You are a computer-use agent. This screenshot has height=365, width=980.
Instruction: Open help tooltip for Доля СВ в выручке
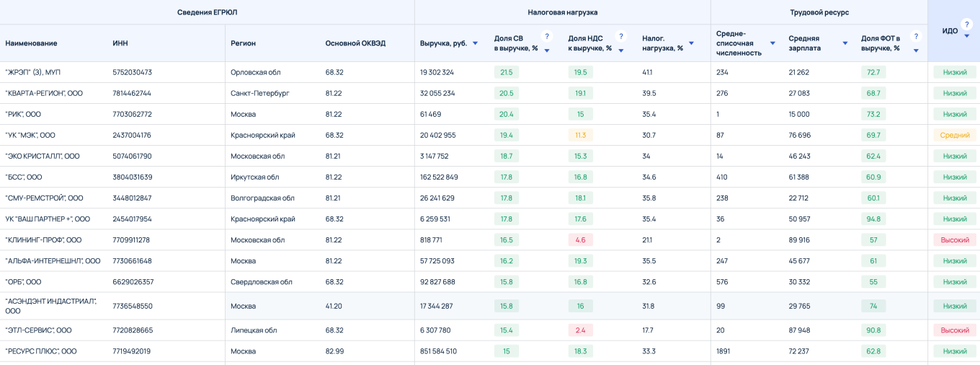[547, 37]
